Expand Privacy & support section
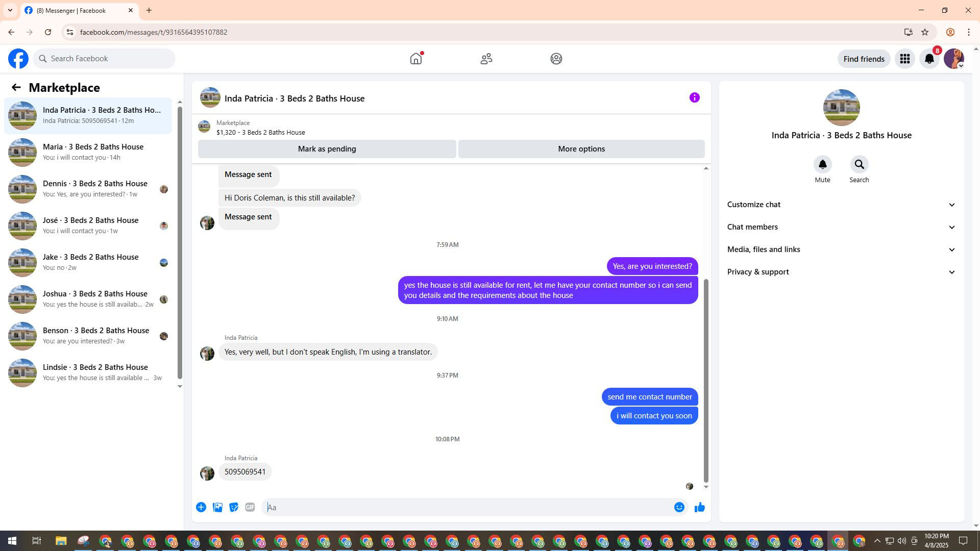This screenshot has height=551, width=980. pos(841,272)
